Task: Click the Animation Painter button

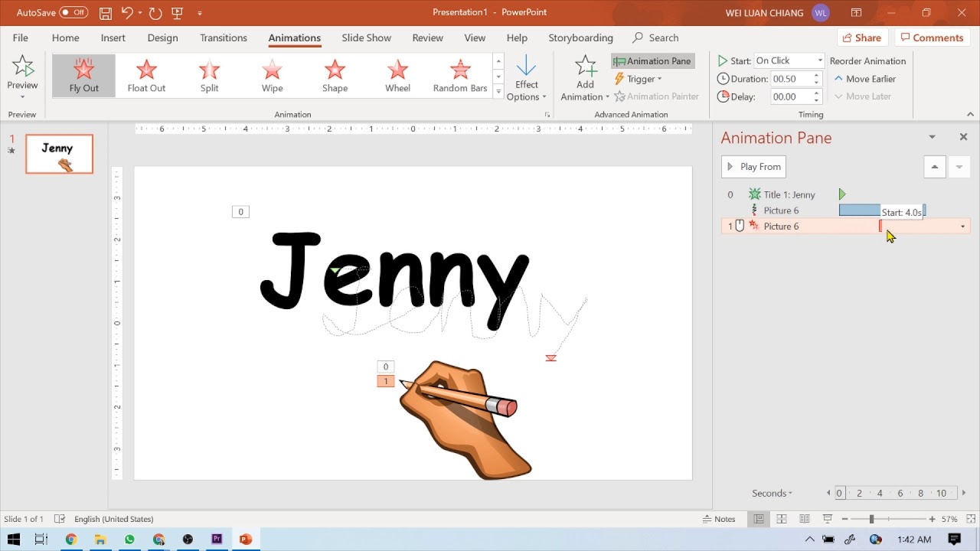Action: pos(657,96)
